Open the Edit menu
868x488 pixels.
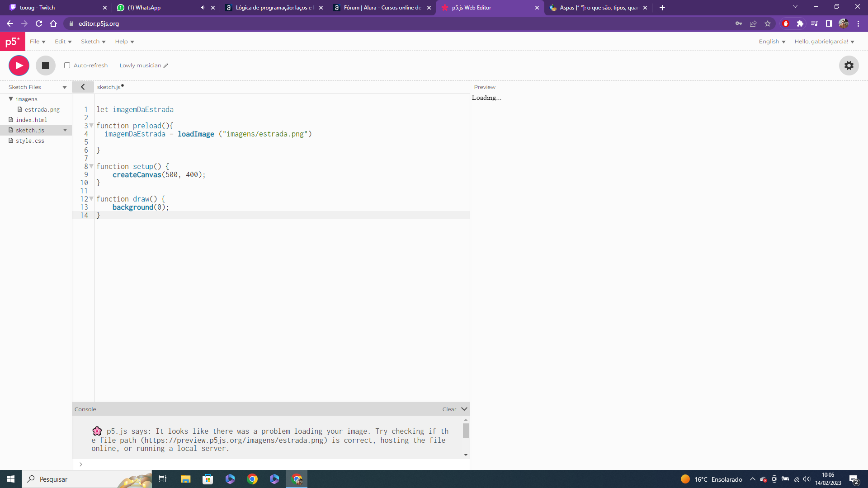pos(63,42)
